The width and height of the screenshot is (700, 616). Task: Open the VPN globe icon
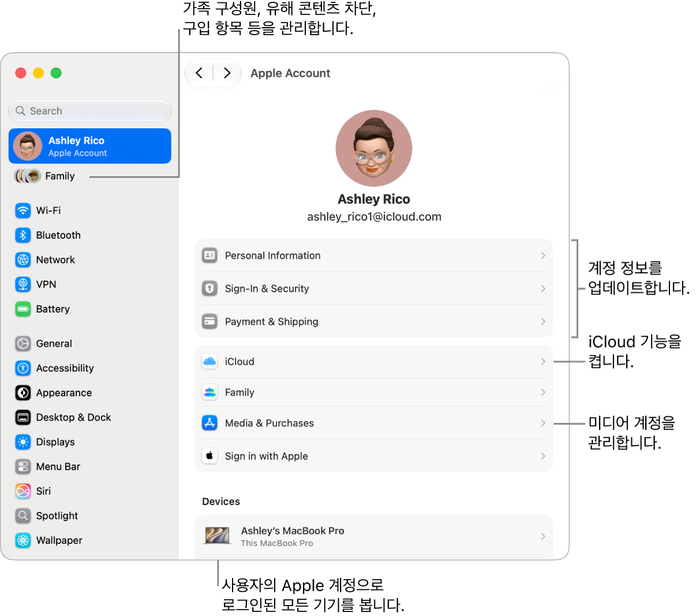(x=23, y=284)
